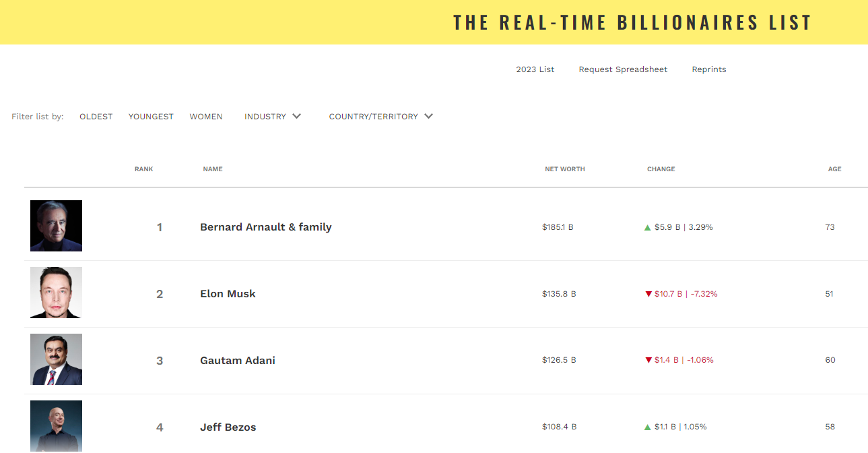Image resolution: width=868 pixels, height=453 pixels.
Task: Open the Reprints link
Action: 709,69
